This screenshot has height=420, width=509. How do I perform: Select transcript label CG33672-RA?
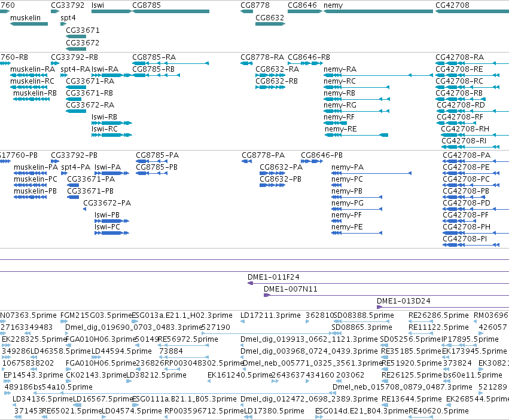coord(90,105)
